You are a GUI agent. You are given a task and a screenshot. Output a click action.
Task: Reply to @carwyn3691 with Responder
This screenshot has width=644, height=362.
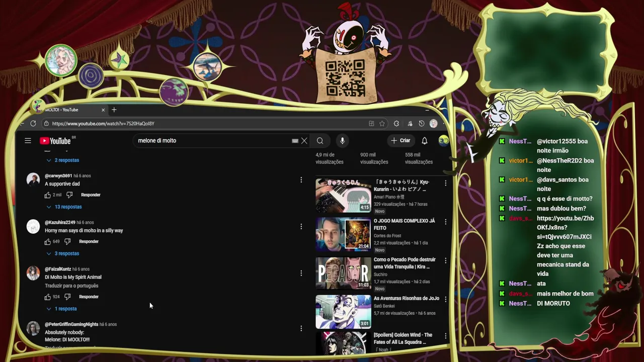tap(91, 195)
